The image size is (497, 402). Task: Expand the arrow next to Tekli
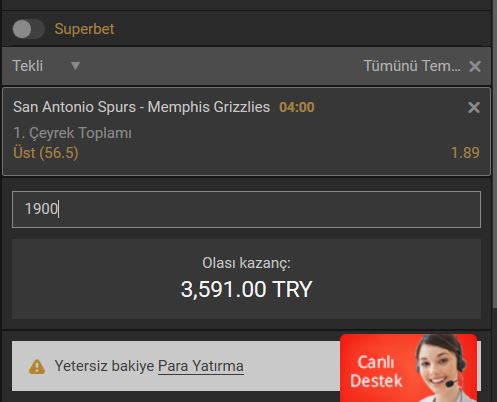click(75, 66)
